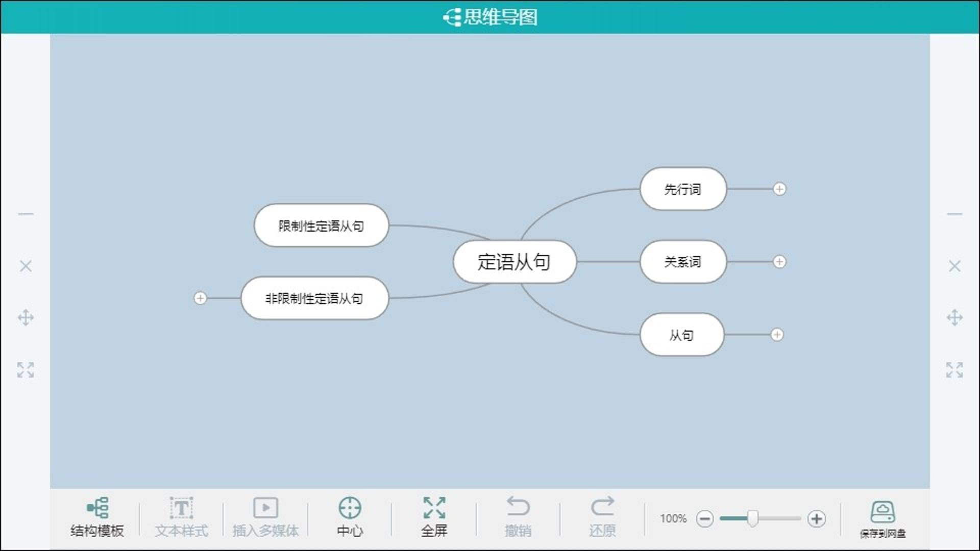This screenshot has width=980, height=551.
Task: Click the left side panel close X icon
Action: click(26, 266)
